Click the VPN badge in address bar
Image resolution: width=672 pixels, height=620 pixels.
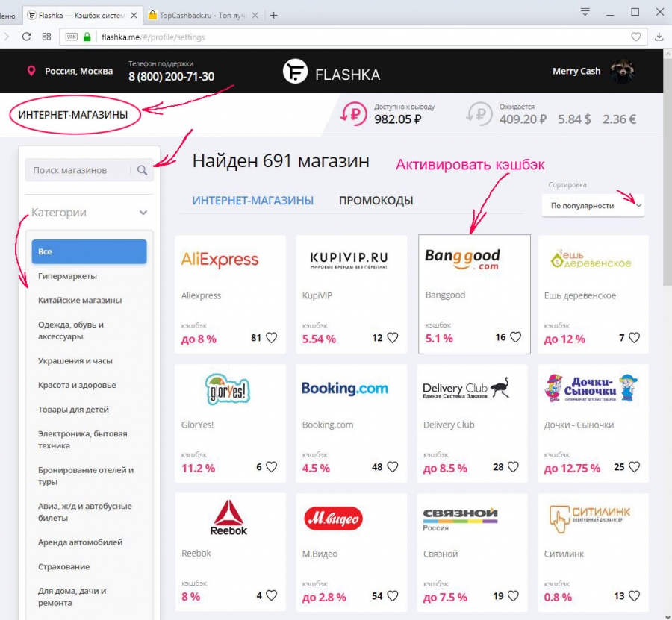pos(71,37)
